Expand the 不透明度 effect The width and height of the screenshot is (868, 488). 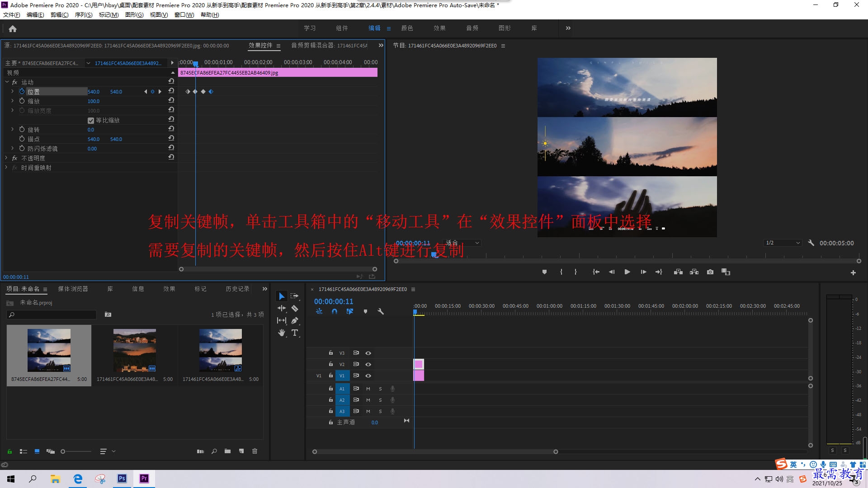point(6,158)
